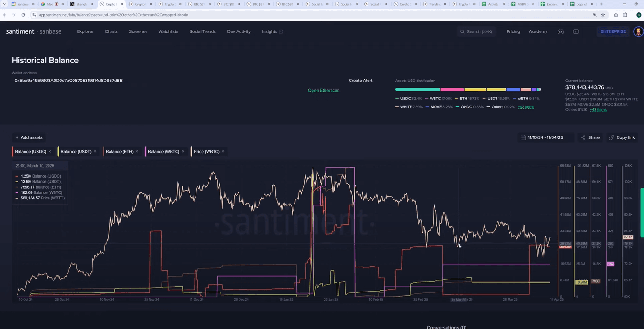Screen dimensions: 644x329
Task: Toggle the Balance (WBTC) series chip
Action: [163, 151]
